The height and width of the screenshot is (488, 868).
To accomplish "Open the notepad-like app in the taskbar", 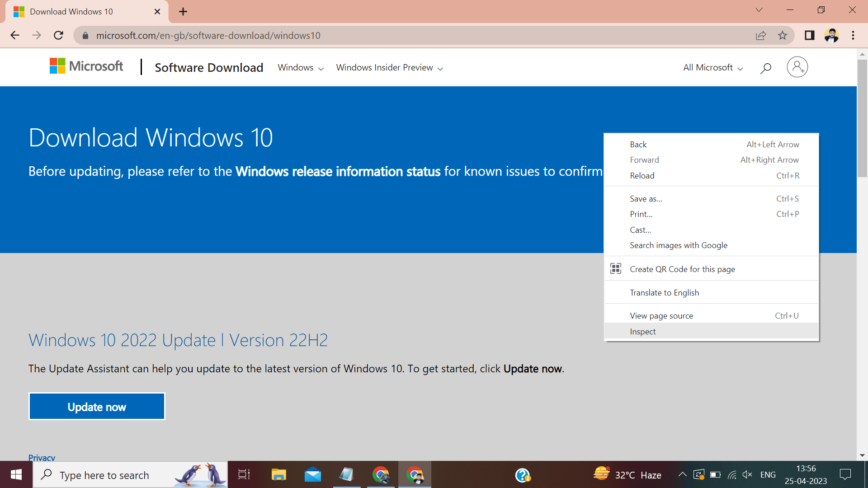I will (x=346, y=475).
